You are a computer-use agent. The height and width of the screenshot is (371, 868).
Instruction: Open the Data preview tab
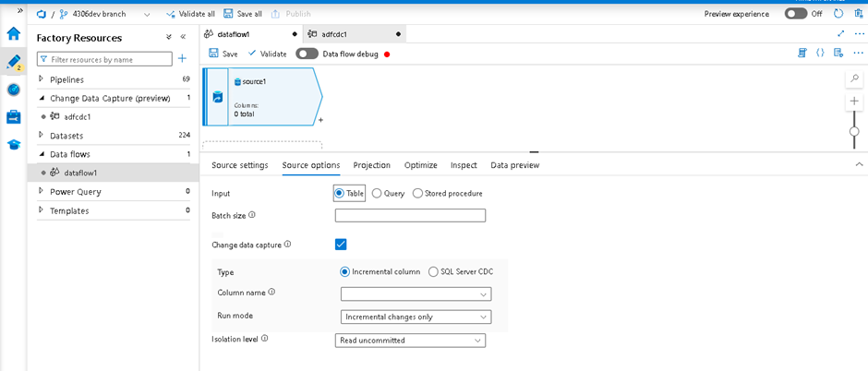[x=515, y=165]
